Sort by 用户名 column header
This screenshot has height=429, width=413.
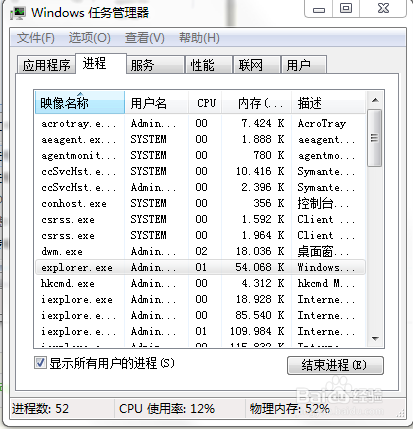click(x=156, y=103)
